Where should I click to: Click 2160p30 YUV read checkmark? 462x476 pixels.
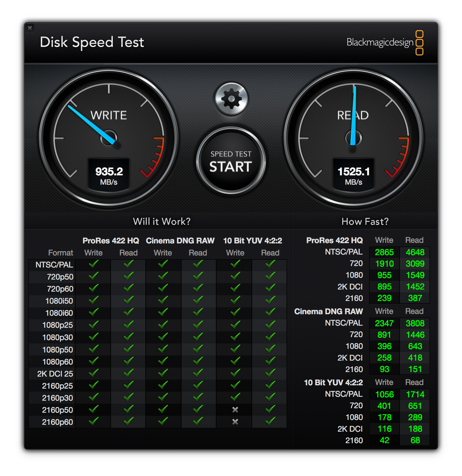(x=270, y=397)
